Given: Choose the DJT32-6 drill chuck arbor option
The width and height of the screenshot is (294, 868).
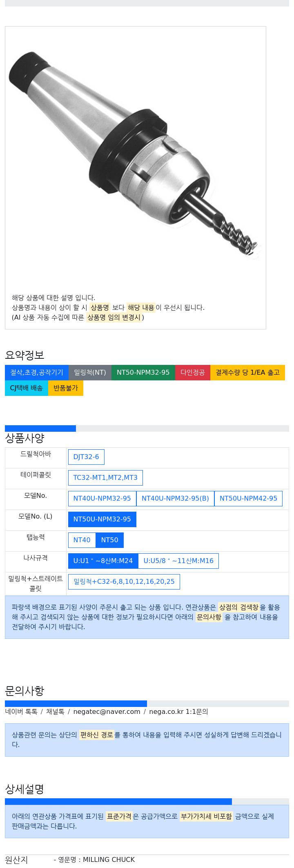Looking at the screenshot, I should (x=86, y=457).
